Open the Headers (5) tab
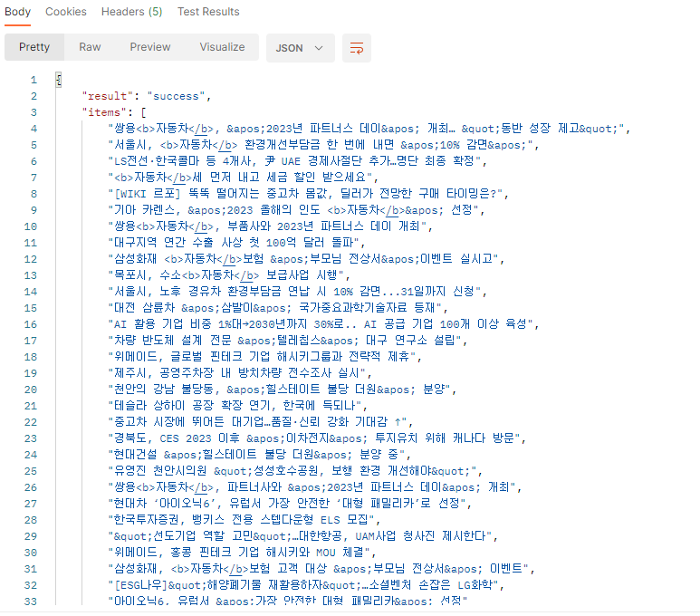 [x=131, y=12]
